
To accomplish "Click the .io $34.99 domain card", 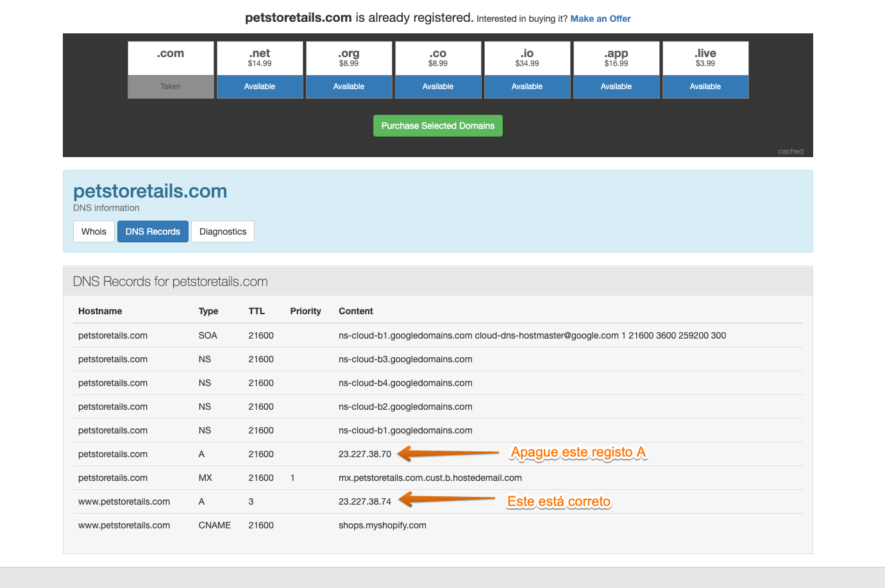I will pyautogui.click(x=527, y=58).
